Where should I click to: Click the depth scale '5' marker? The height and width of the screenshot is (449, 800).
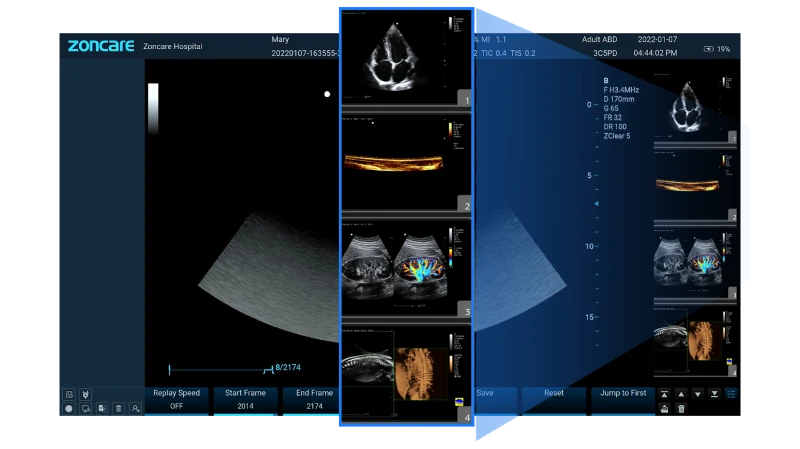coord(589,176)
